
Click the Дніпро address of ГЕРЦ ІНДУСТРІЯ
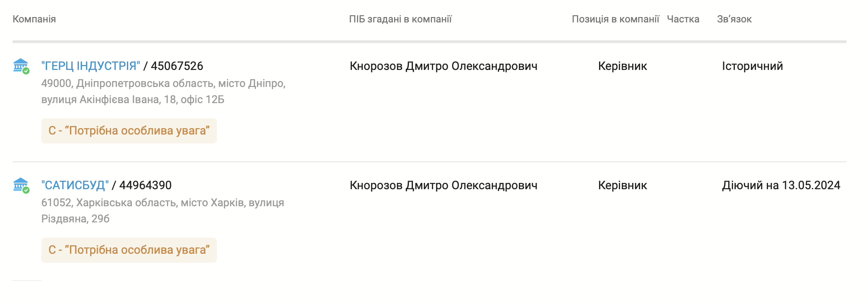[x=163, y=91]
